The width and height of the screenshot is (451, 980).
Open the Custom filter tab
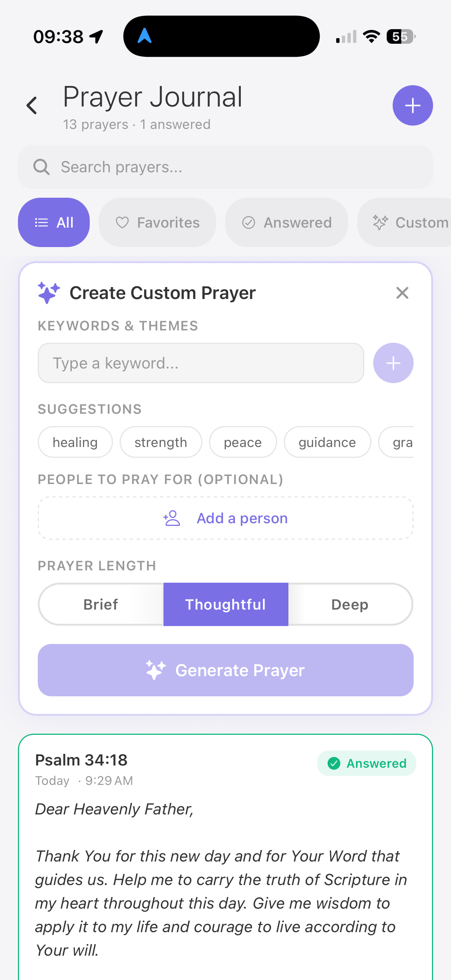click(409, 222)
